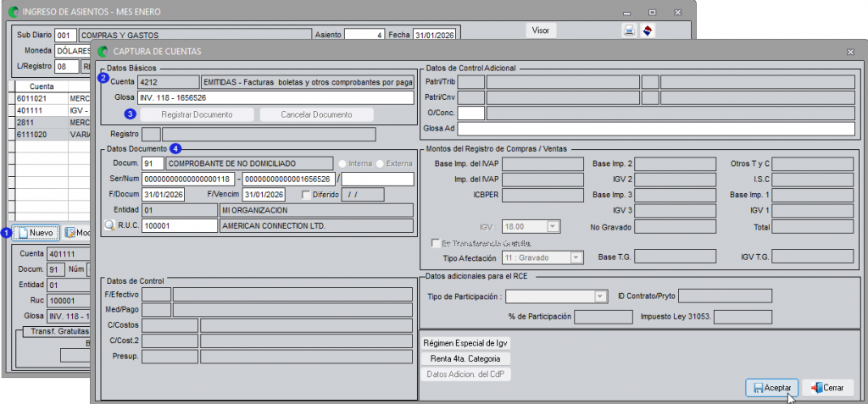Viewport: 868px width, 404px height.
Task: Click the printer icon in Ingreso de Asientos window
Action: (x=629, y=31)
